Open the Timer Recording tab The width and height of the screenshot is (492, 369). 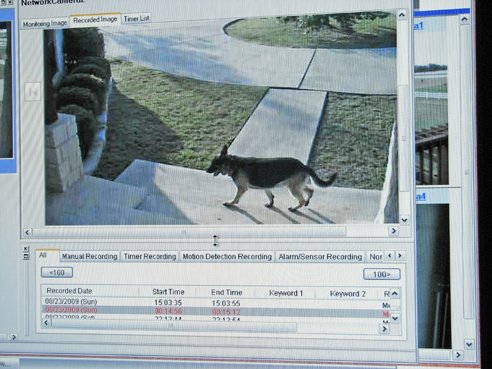click(x=150, y=256)
